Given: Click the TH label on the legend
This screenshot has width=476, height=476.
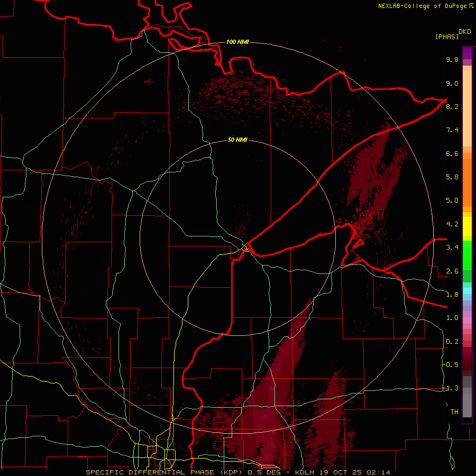Looking at the screenshot, I should point(454,412).
